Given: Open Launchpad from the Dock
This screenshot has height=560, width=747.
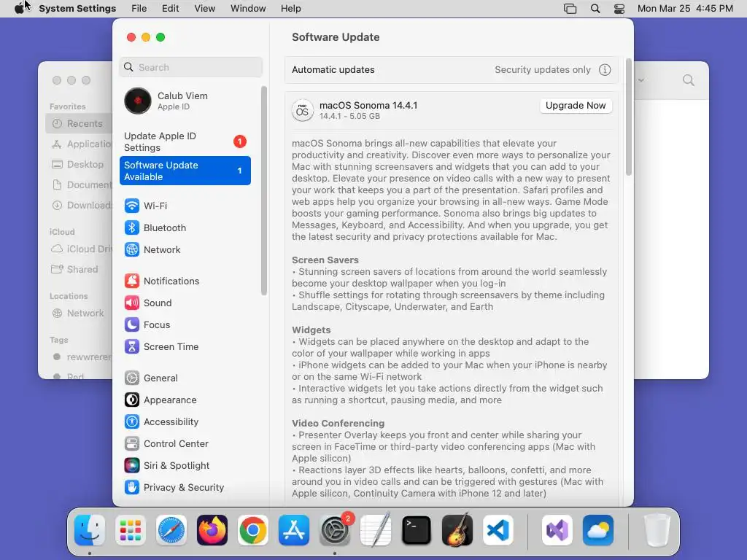Looking at the screenshot, I should 131,530.
